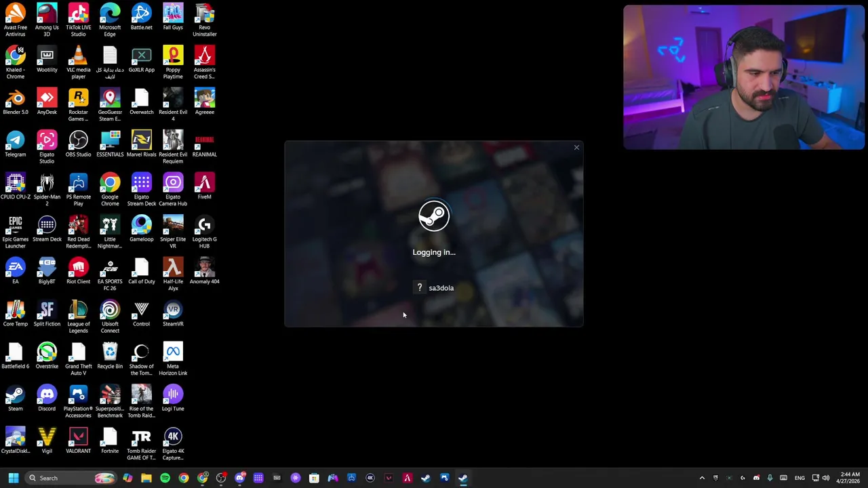Click the Elgato 4K Capture desktop icon

(x=173, y=444)
